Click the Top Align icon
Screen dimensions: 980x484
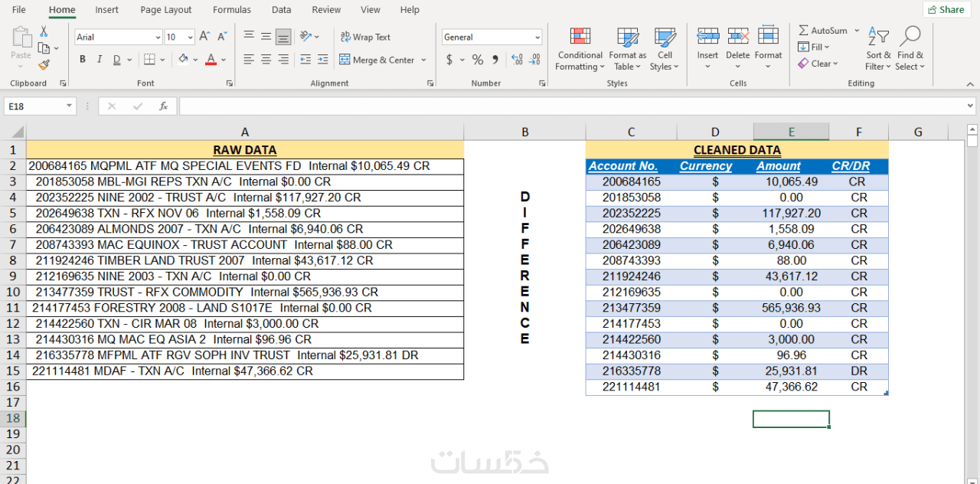[249, 36]
